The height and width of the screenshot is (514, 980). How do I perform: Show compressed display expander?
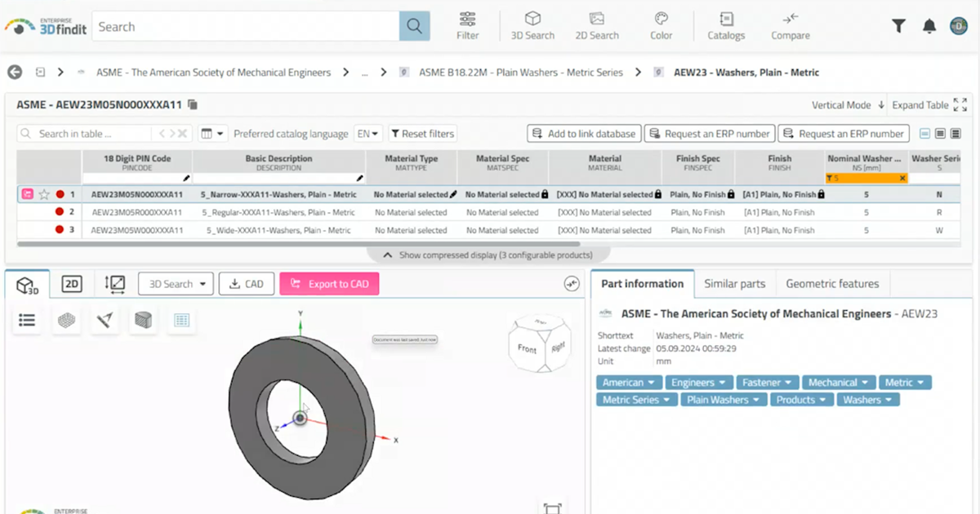(x=488, y=255)
